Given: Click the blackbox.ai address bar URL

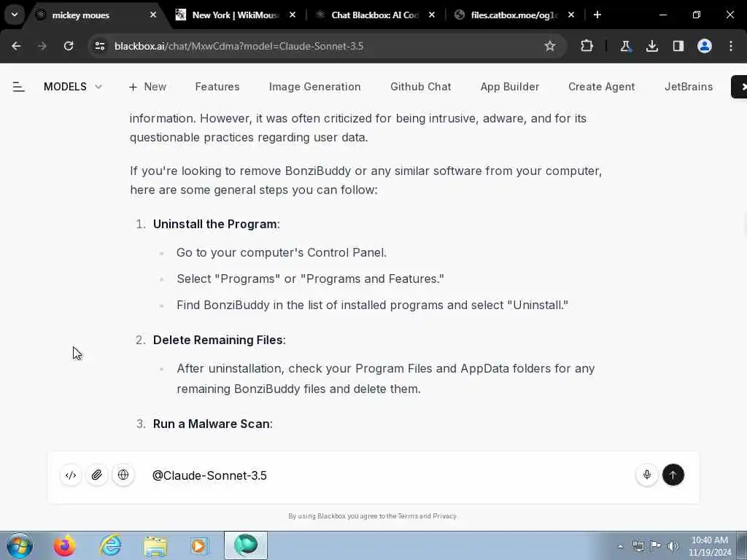Looking at the screenshot, I should point(239,46).
